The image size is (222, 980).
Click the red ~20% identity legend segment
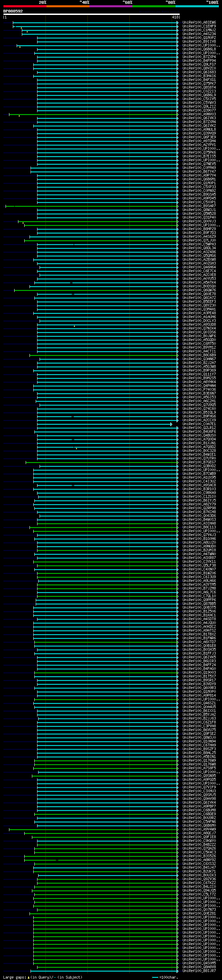(x=25, y=6)
